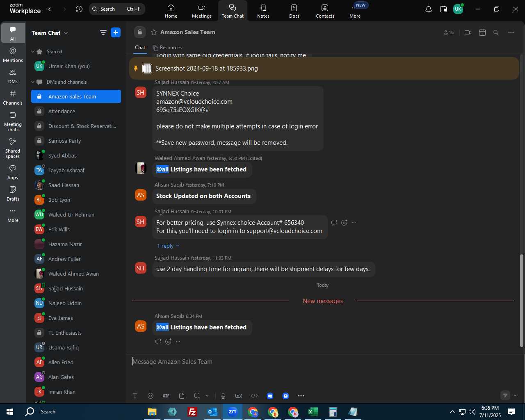Open Apps in the left sidebar
Viewport: 525px width, 420px height.
coord(13,172)
